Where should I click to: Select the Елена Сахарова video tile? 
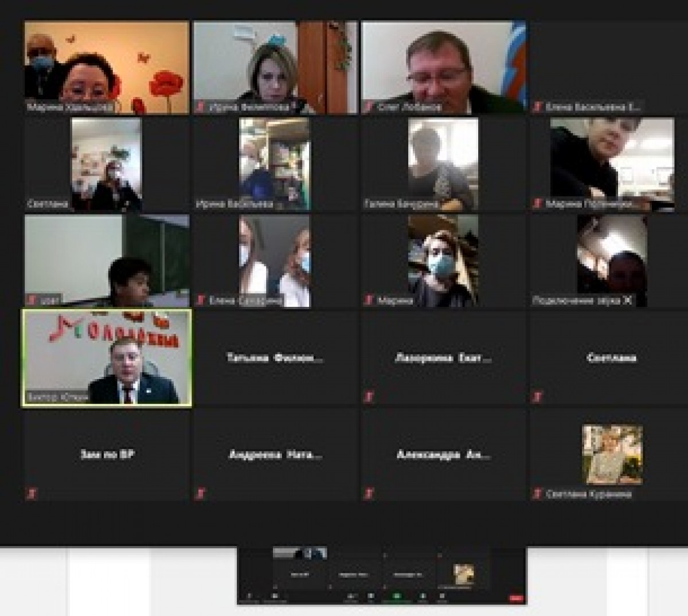(275, 261)
